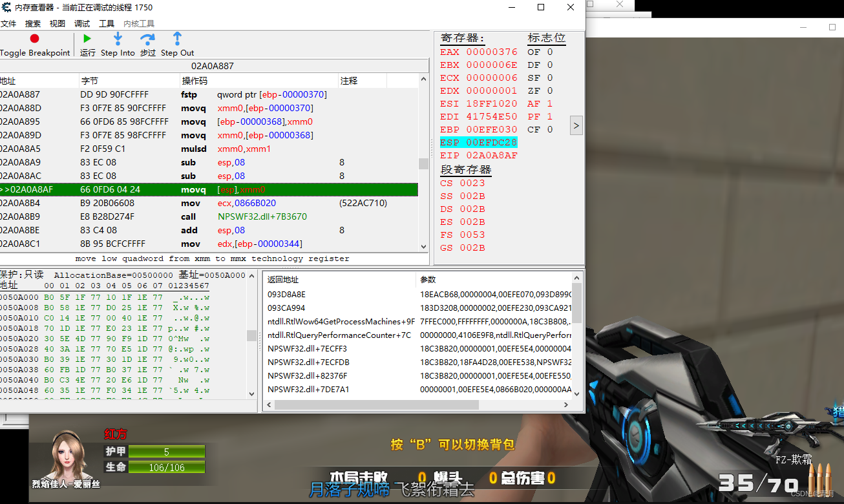844x504 pixels.
Task: Toggle the OF flag value
Action: coord(540,52)
